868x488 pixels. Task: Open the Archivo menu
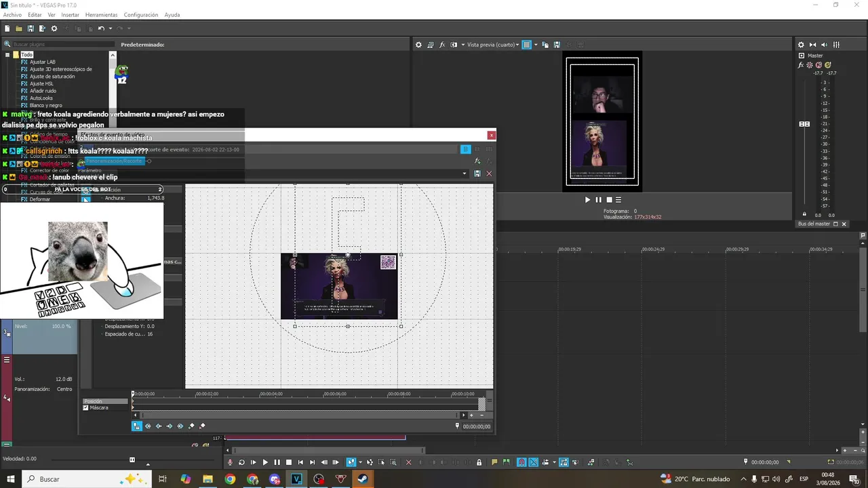[12, 15]
